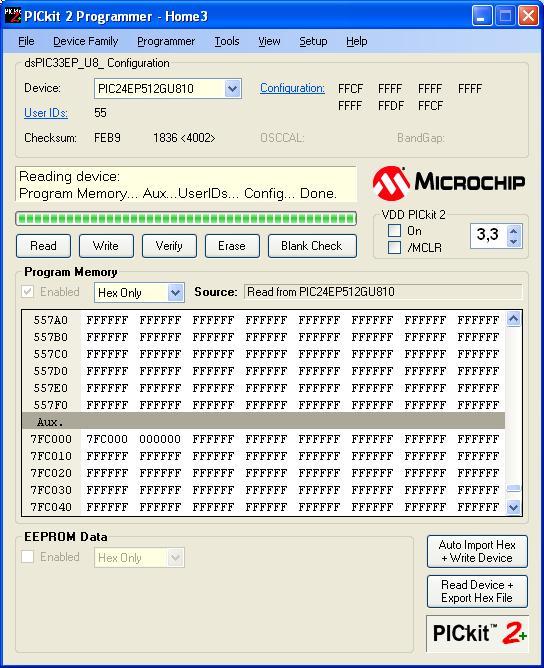Click the status text Reading device
The width and height of the screenshot is (544, 668).
[69, 176]
